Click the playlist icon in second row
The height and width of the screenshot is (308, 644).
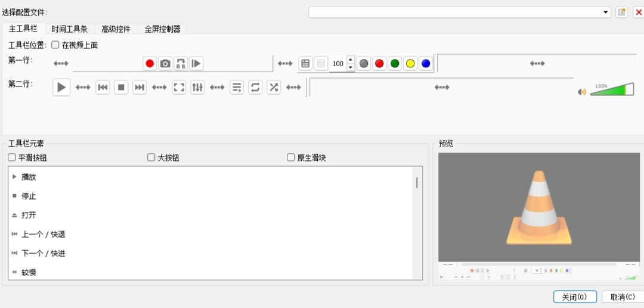point(237,88)
